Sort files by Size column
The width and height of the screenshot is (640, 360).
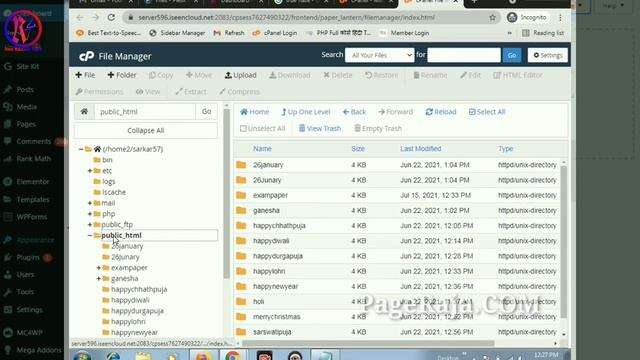click(358, 149)
